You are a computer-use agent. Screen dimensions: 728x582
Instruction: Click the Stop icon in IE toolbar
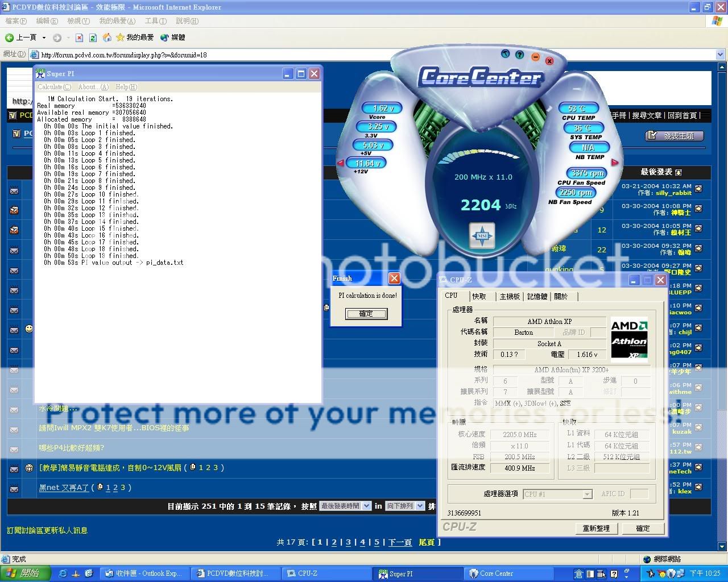79,38
